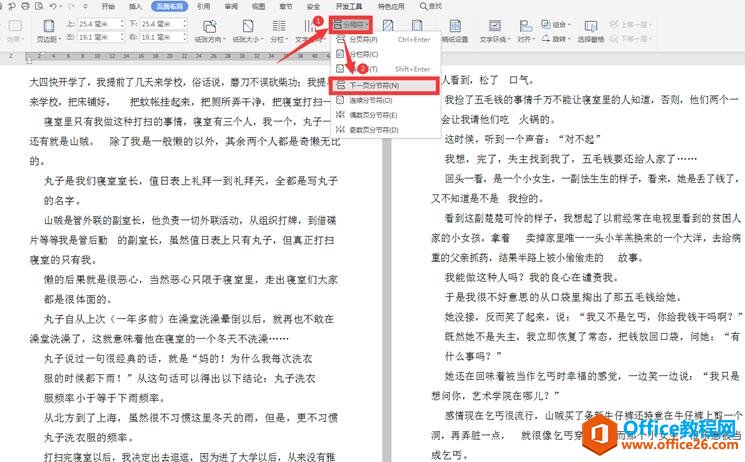This screenshot has width=745, height=462.
Task: Select 奇数页分节符(D) odd page section break
Action: point(385,130)
